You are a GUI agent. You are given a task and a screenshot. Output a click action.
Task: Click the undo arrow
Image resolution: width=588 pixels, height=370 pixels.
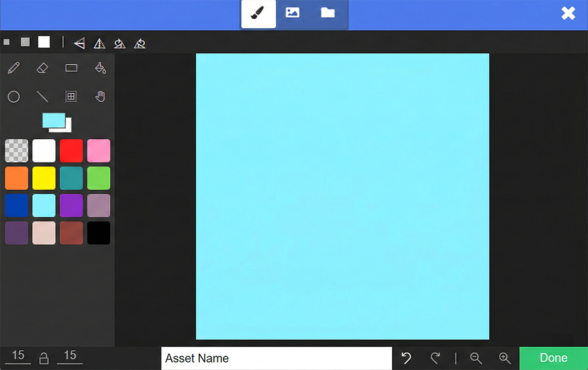click(406, 358)
